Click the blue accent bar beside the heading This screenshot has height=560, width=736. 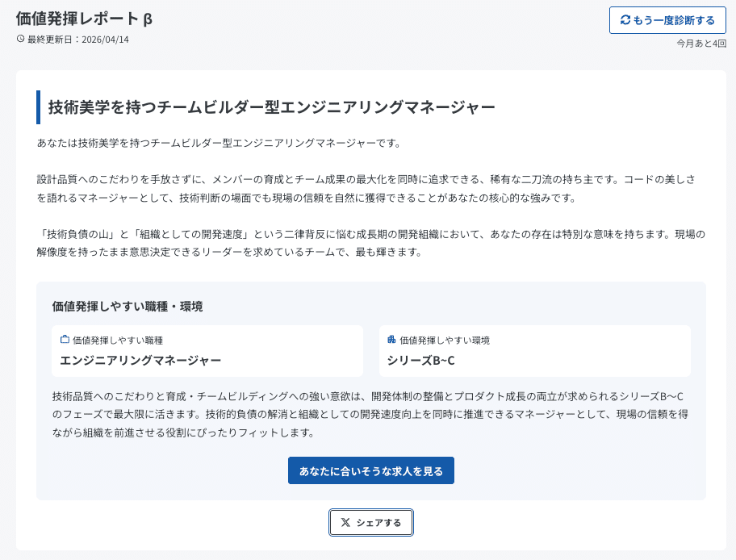click(38, 107)
